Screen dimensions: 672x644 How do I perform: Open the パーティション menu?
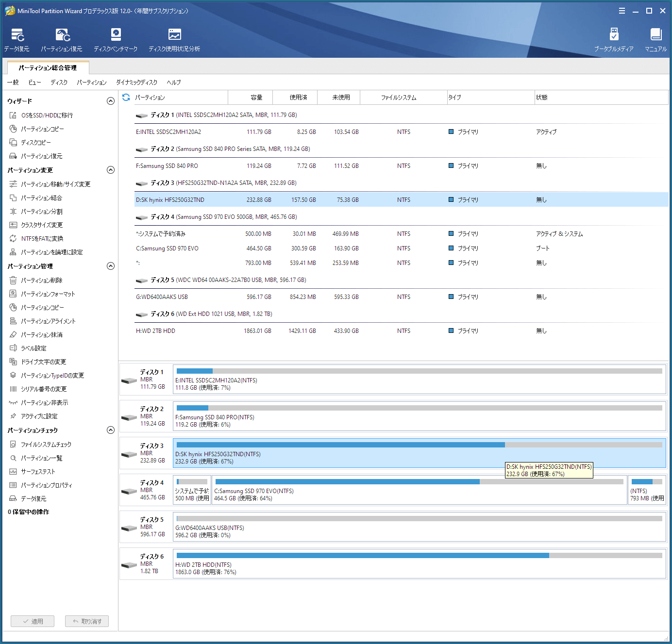coord(92,83)
